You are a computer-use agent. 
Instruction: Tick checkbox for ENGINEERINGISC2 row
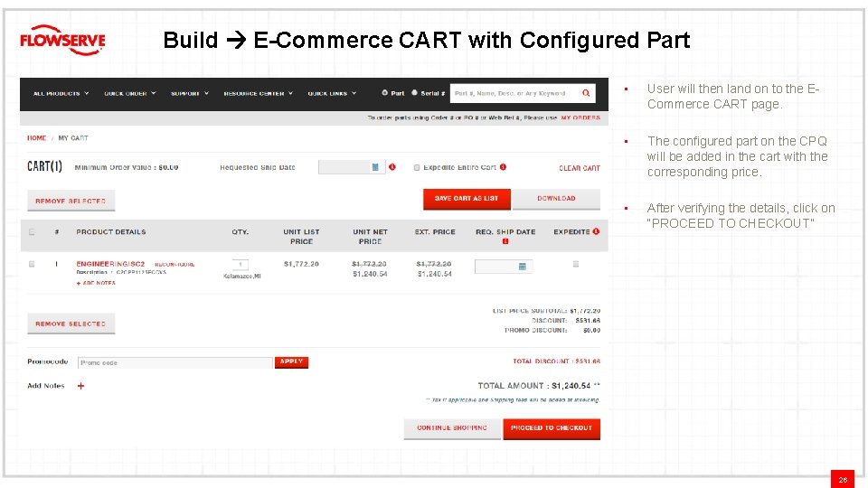click(x=32, y=264)
